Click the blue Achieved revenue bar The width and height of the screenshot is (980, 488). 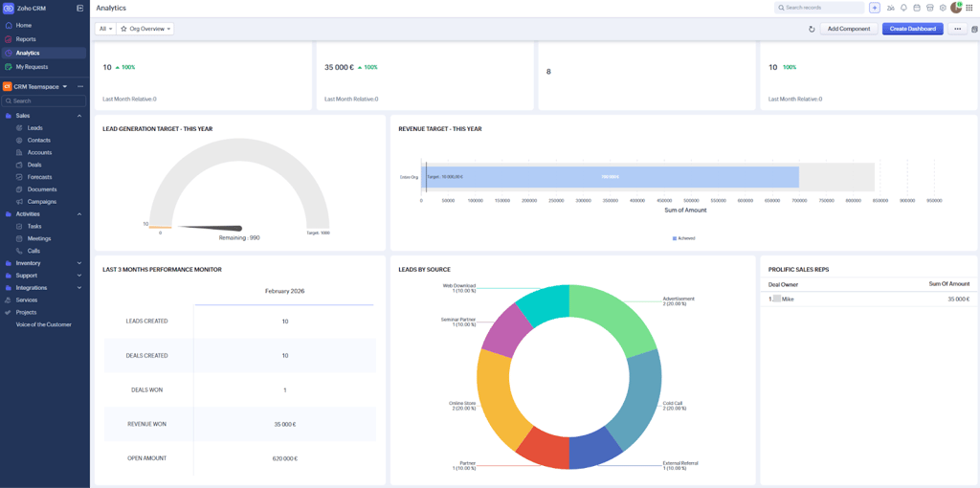(x=611, y=177)
